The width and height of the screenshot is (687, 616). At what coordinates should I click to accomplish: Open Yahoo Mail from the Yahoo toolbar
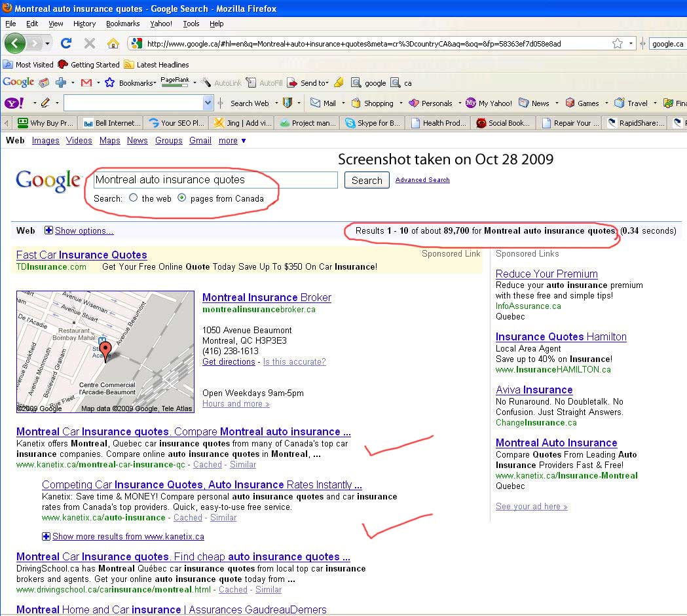point(323,103)
